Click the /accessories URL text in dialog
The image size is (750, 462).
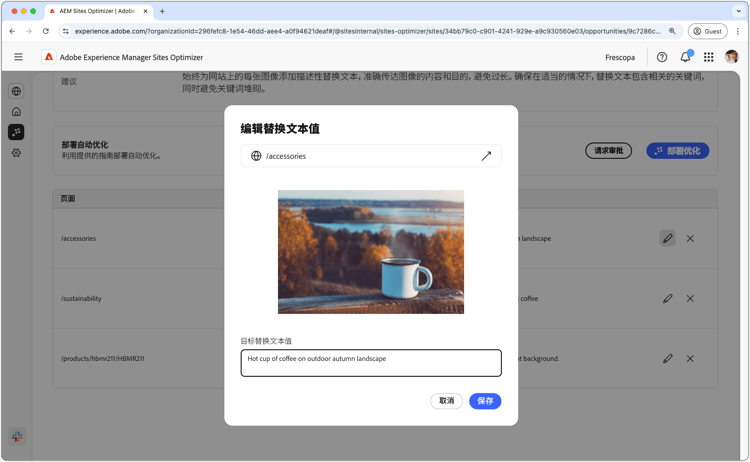[286, 156]
